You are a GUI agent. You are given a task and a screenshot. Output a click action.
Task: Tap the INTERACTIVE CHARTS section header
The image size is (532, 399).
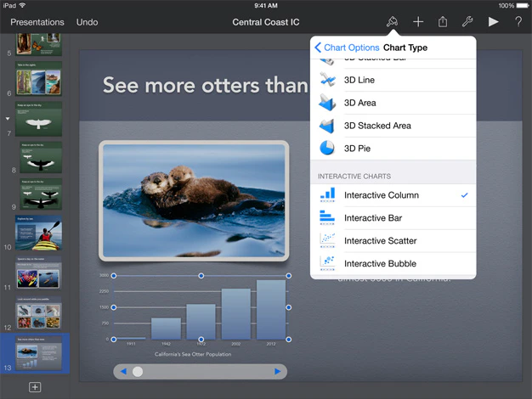coord(354,177)
